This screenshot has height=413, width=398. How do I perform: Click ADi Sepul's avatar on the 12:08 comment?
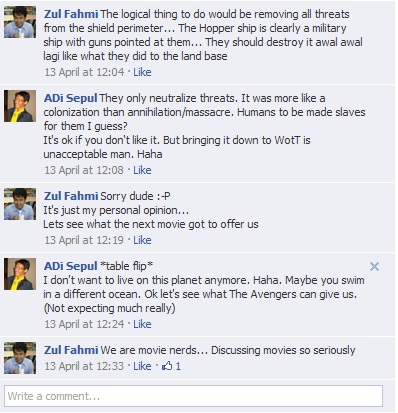point(20,106)
